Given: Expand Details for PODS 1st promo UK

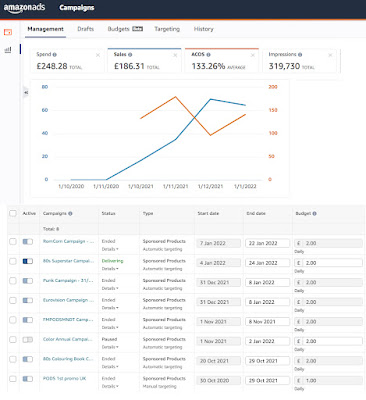Looking at the screenshot, I should click(x=110, y=386).
